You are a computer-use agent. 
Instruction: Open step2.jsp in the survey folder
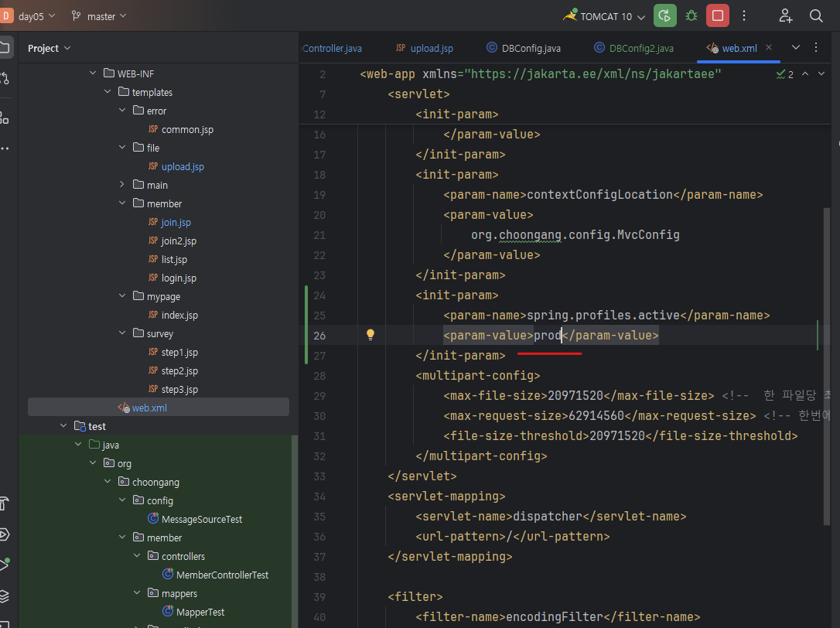pos(179,370)
